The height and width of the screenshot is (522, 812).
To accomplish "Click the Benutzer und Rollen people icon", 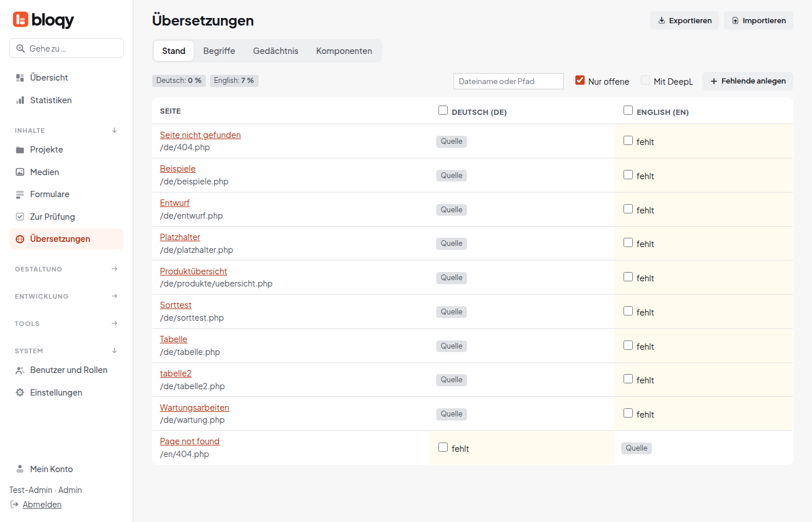I will coord(20,370).
